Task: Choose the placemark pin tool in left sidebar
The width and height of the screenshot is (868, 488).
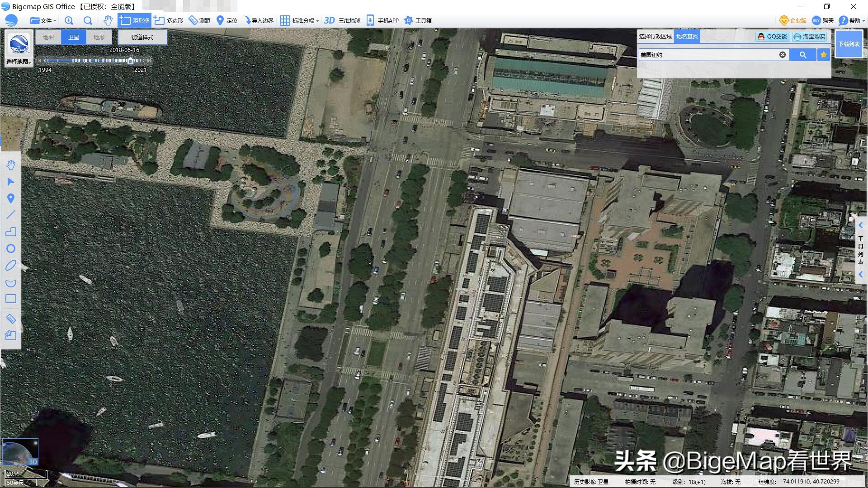Action: [11, 198]
